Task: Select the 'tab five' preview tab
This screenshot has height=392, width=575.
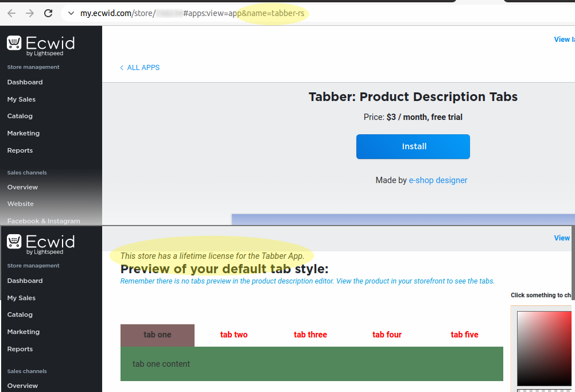Action: (x=464, y=335)
